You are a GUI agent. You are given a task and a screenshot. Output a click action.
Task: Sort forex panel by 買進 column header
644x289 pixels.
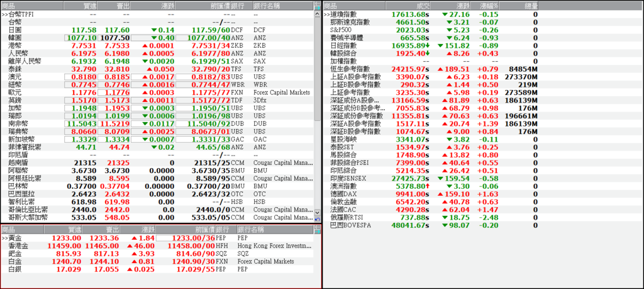coord(80,6)
